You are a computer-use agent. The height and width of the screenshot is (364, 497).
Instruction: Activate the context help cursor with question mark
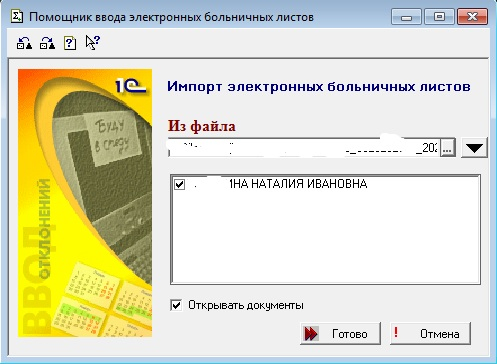point(92,43)
